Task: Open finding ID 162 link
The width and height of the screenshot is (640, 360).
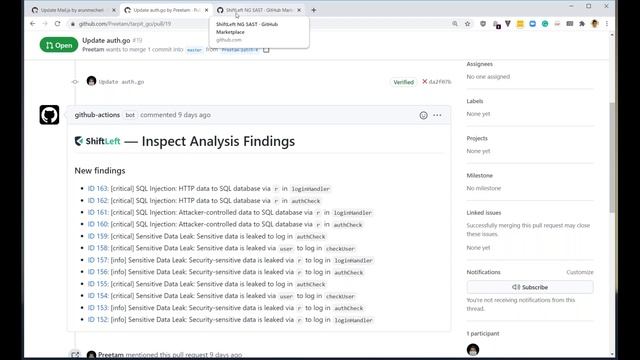Action: point(98,200)
